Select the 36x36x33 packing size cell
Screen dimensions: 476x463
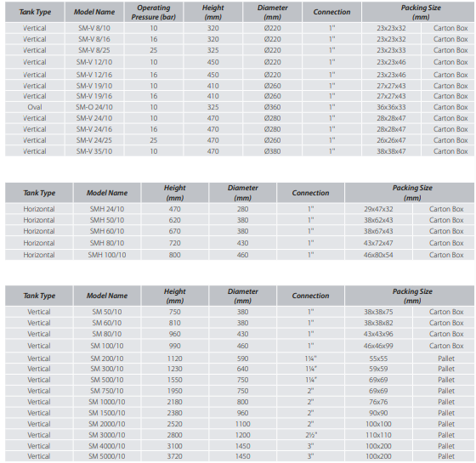tap(391, 107)
